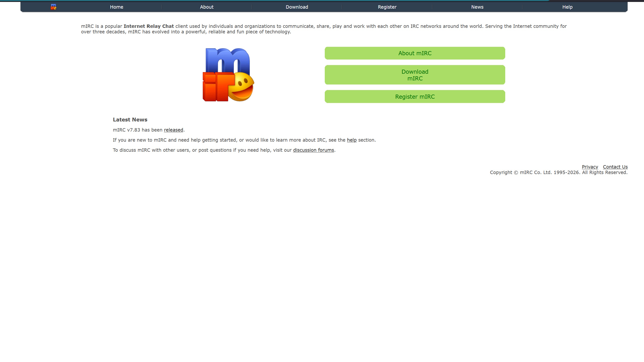
Task: Click the Internet Relay Chat bold text
Action: tap(149, 26)
